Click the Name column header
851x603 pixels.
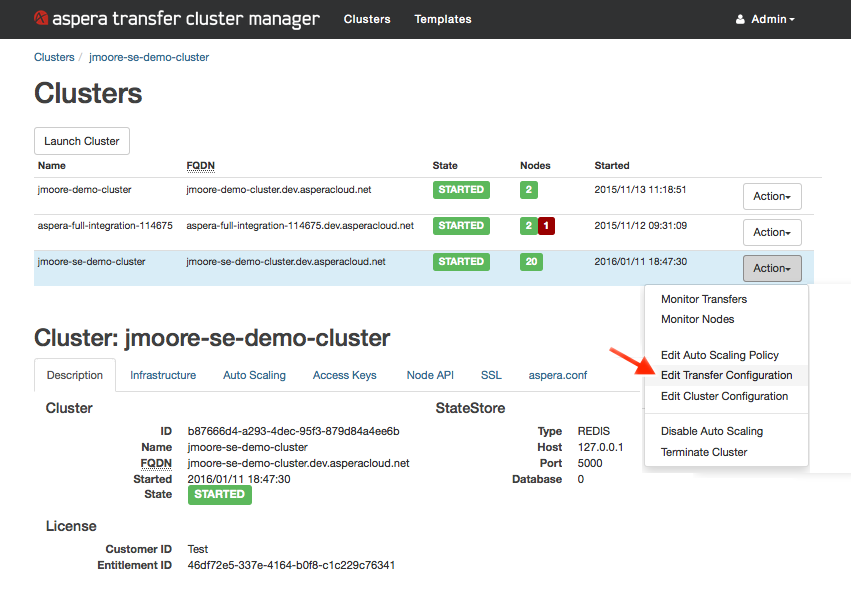pyautogui.click(x=52, y=166)
